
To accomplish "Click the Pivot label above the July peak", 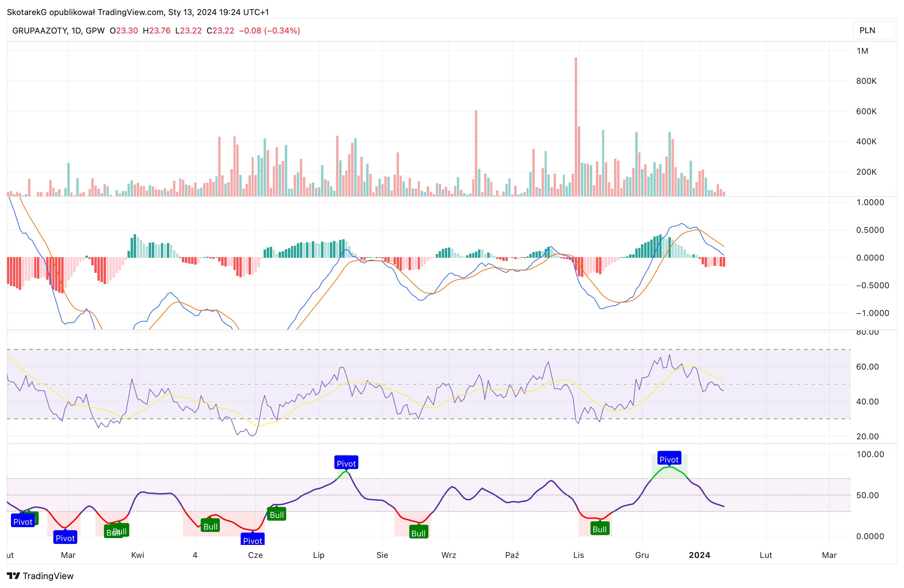I will coord(346,463).
